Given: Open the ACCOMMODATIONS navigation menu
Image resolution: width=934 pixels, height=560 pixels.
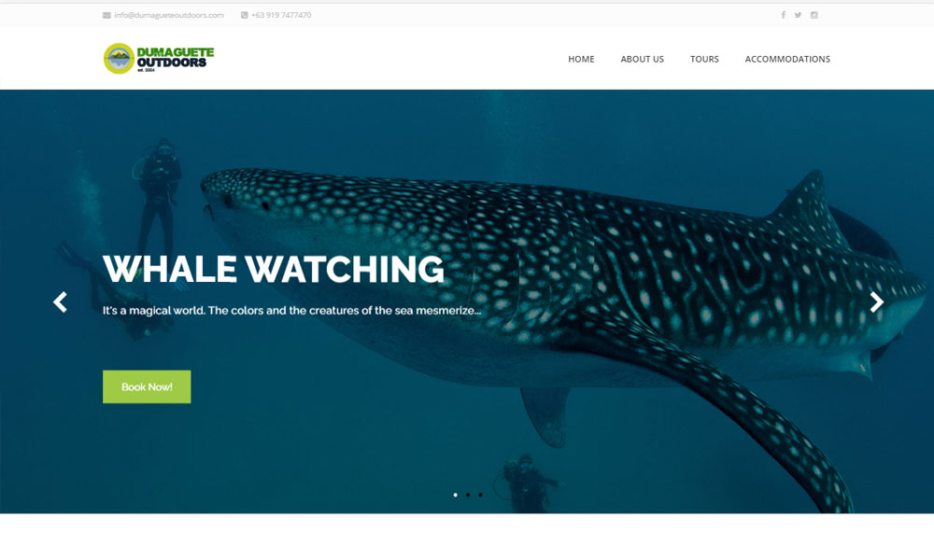Looking at the screenshot, I should click(787, 59).
